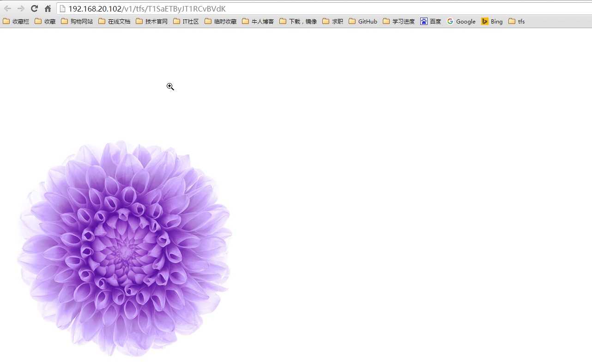Go forward to the next page
The image size is (592, 364).
(21, 8)
